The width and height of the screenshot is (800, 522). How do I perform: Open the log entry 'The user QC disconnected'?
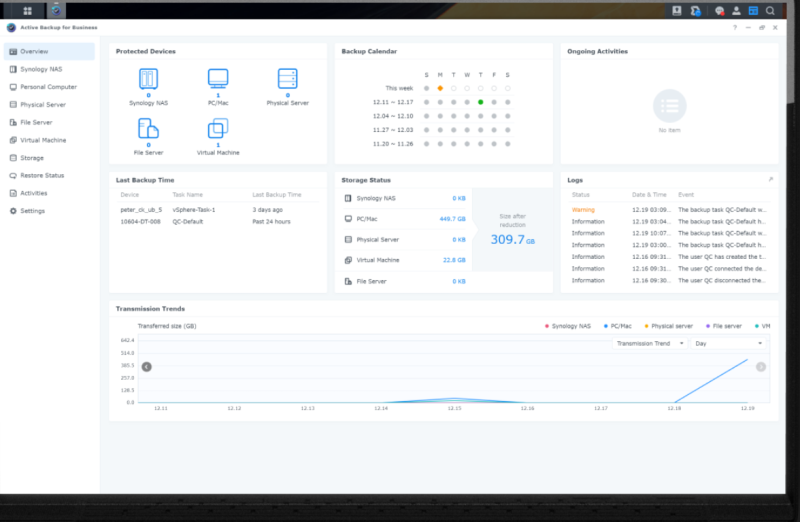pyautogui.click(x=669, y=281)
